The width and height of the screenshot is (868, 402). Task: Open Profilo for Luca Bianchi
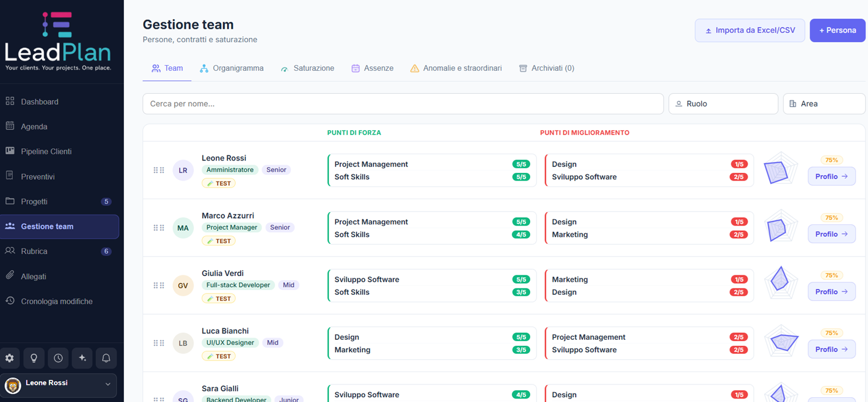tap(832, 349)
